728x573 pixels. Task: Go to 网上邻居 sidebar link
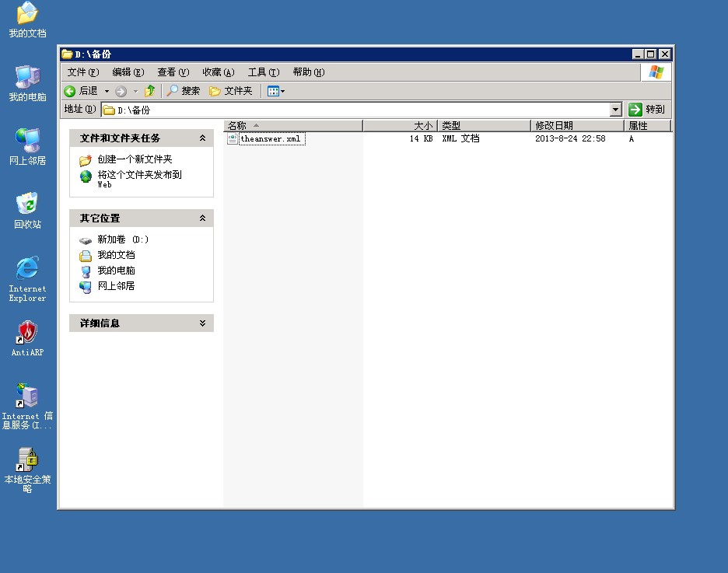[x=116, y=286]
